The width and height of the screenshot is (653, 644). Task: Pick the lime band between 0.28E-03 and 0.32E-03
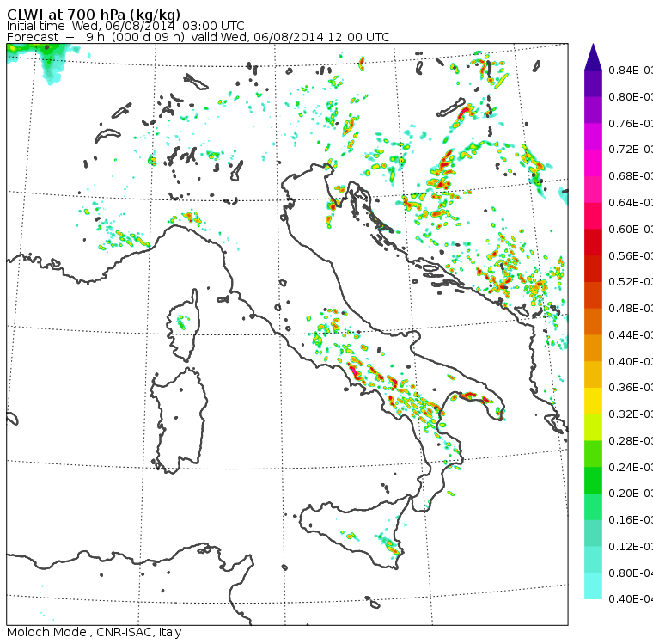[x=593, y=427]
